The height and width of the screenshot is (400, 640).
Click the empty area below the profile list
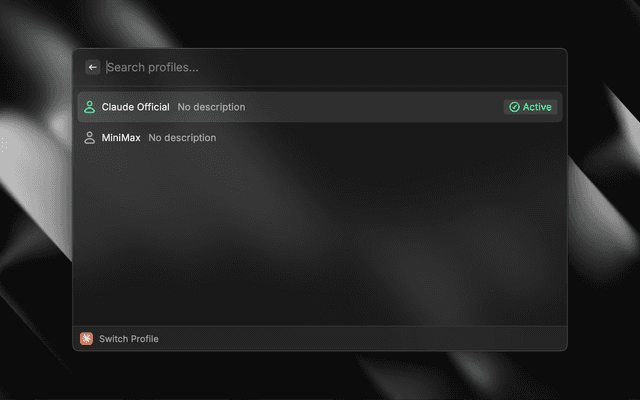tap(320, 240)
